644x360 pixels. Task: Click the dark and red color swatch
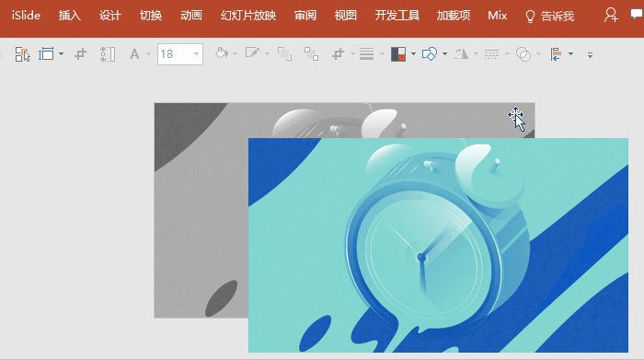398,53
